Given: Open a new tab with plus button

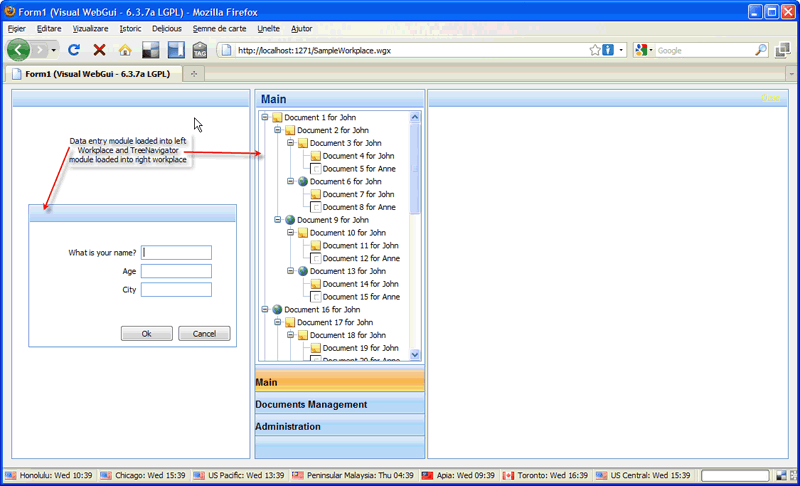Looking at the screenshot, I should click(x=194, y=74).
